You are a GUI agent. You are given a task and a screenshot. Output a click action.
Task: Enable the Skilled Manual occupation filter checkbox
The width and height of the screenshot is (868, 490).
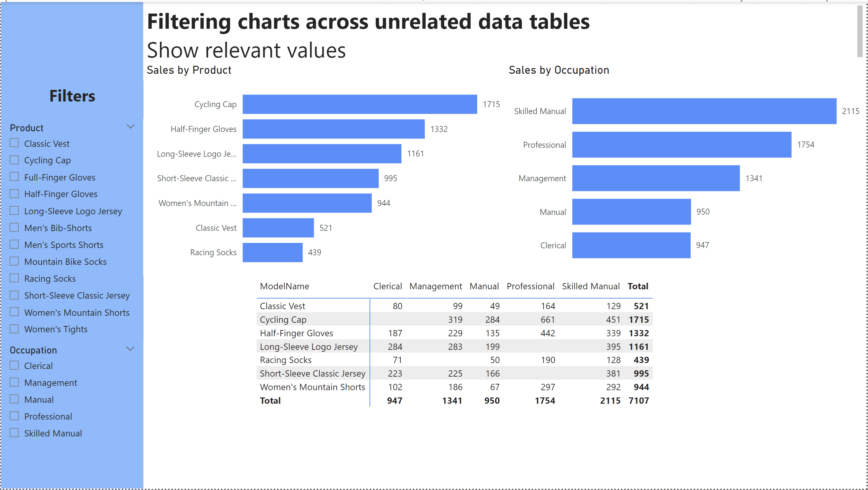[x=14, y=433]
